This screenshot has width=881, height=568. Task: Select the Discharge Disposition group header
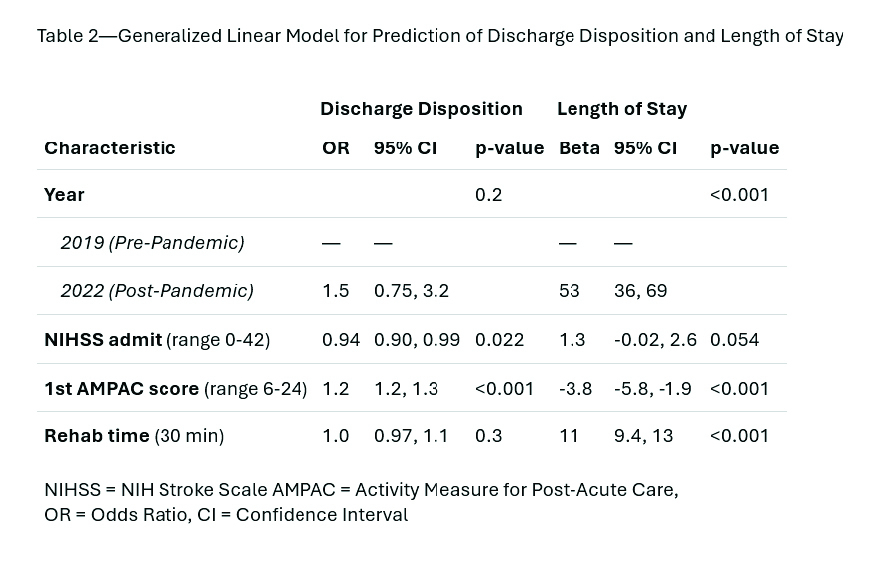(421, 109)
